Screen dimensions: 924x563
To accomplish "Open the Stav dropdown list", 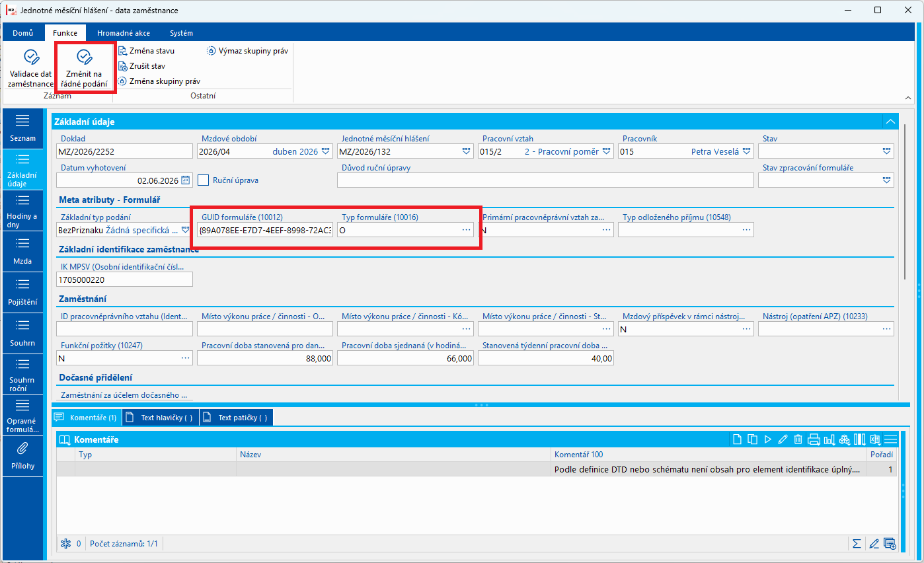I will pyautogui.click(x=886, y=151).
